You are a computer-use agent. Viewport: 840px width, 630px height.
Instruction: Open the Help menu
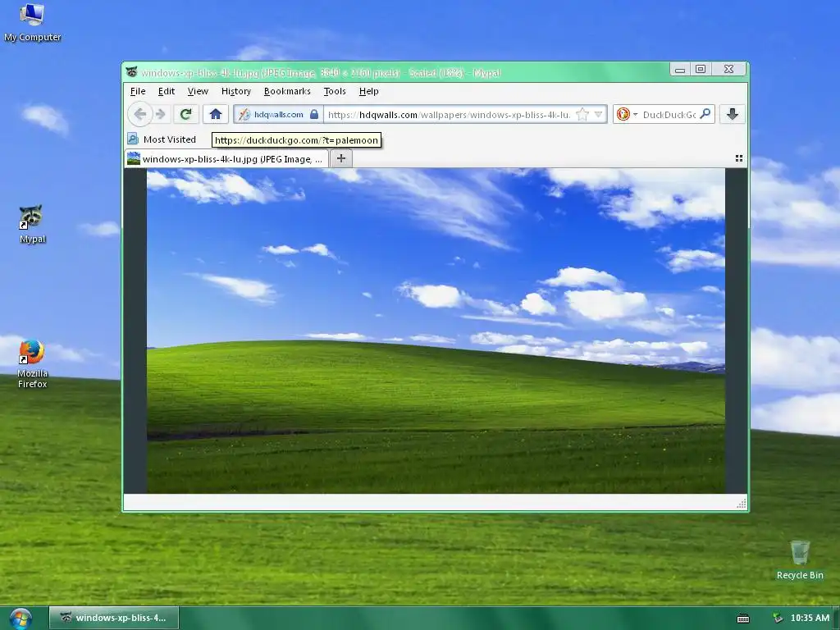tap(368, 91)
